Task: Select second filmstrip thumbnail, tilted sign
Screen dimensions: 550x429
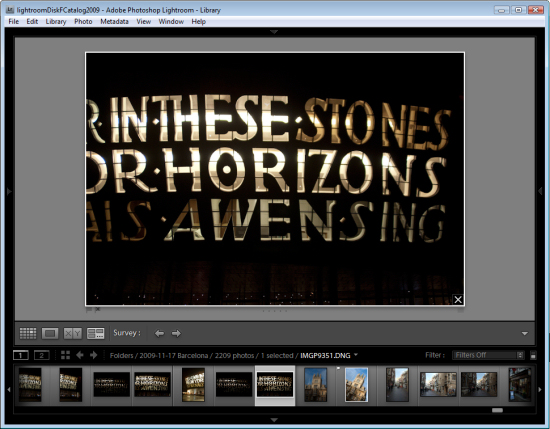Action: (x=71, y=384)
